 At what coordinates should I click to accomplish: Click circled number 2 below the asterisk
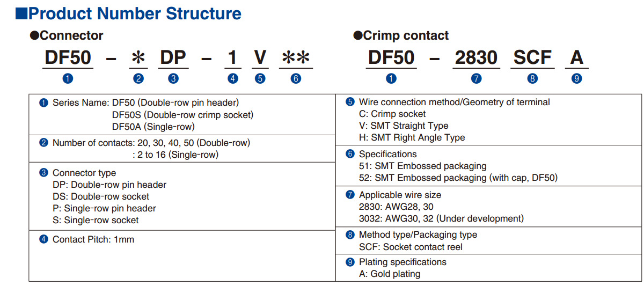pyautogui.click(x=138, y=78)
